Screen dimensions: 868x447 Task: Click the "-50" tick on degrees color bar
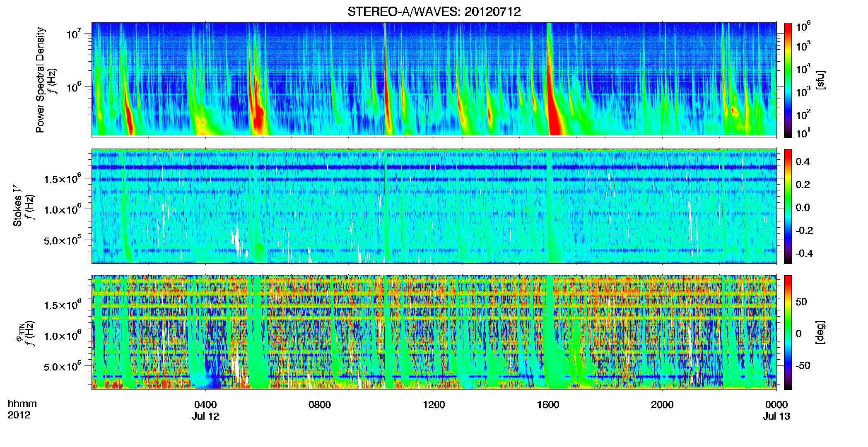click(802, 366)
